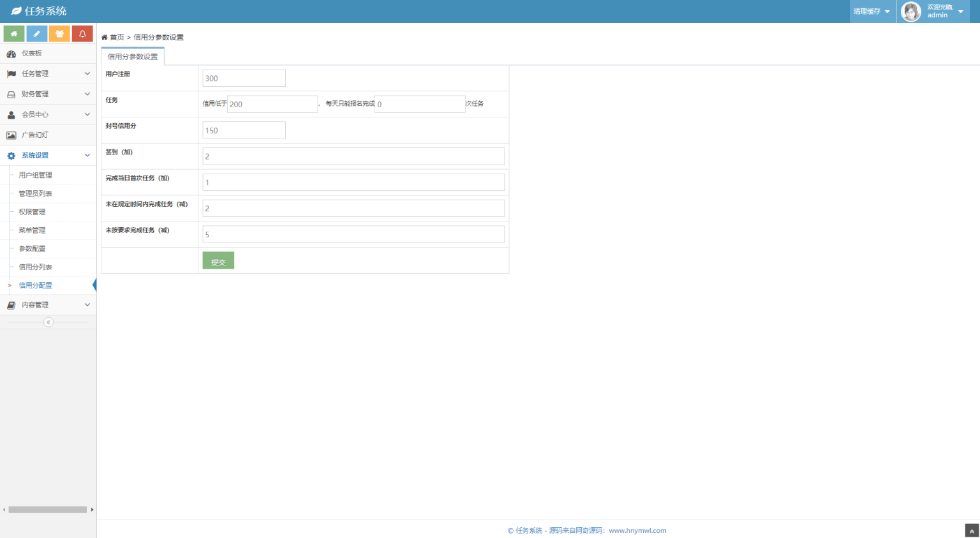Viewport: 980px width, 538px height.
Task: Expand the 财务管理 sidebar menu
Action: (48, 94)
